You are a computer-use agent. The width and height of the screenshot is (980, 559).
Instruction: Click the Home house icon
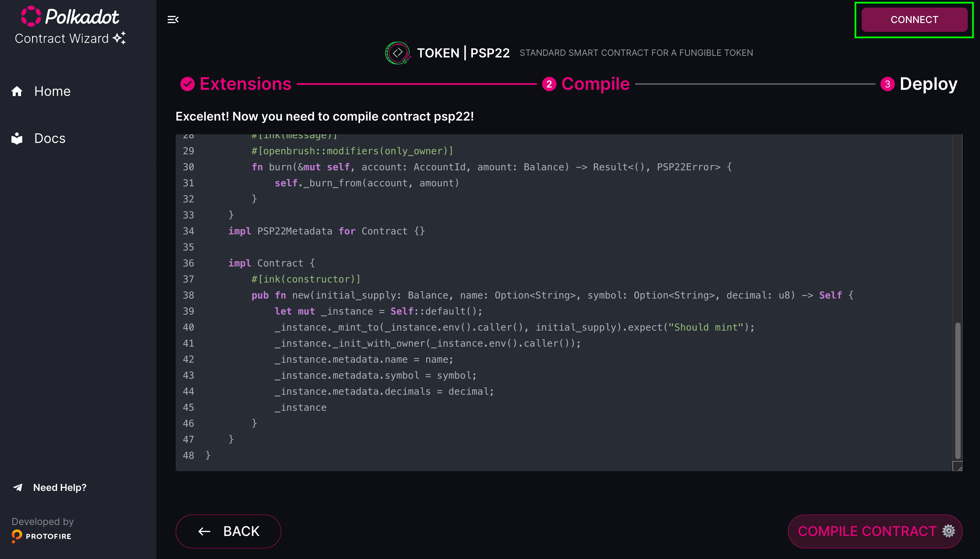17,91
